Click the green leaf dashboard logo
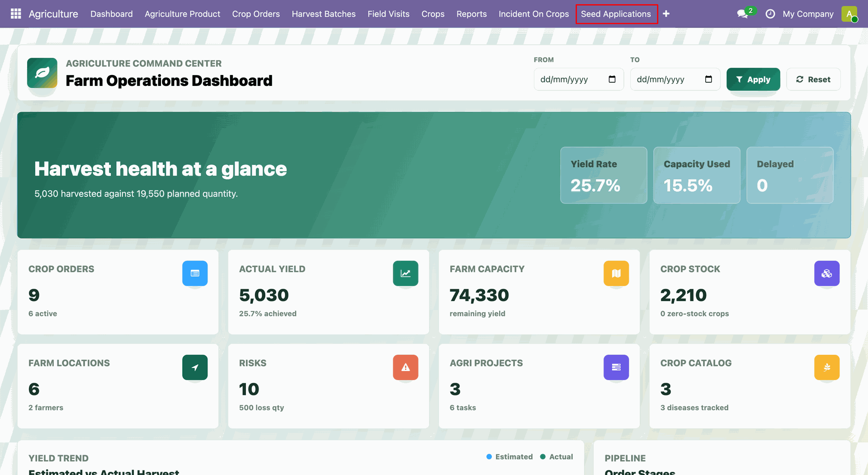 42,73
